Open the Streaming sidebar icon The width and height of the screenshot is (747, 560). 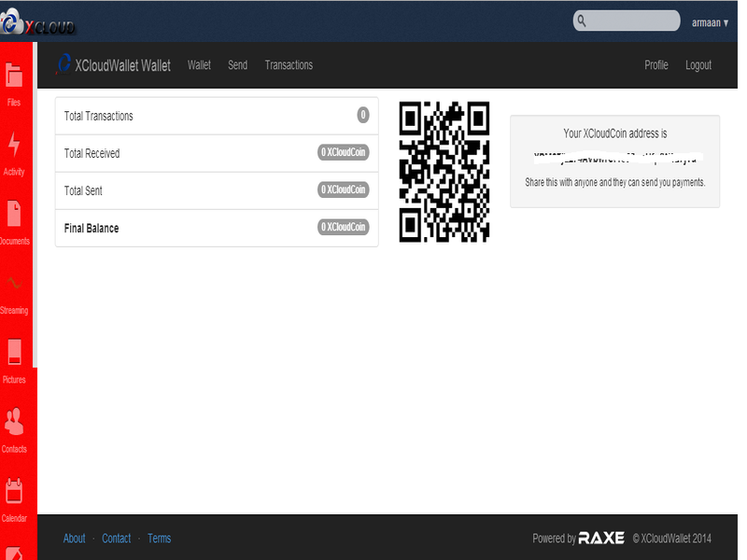pos(14,287)
